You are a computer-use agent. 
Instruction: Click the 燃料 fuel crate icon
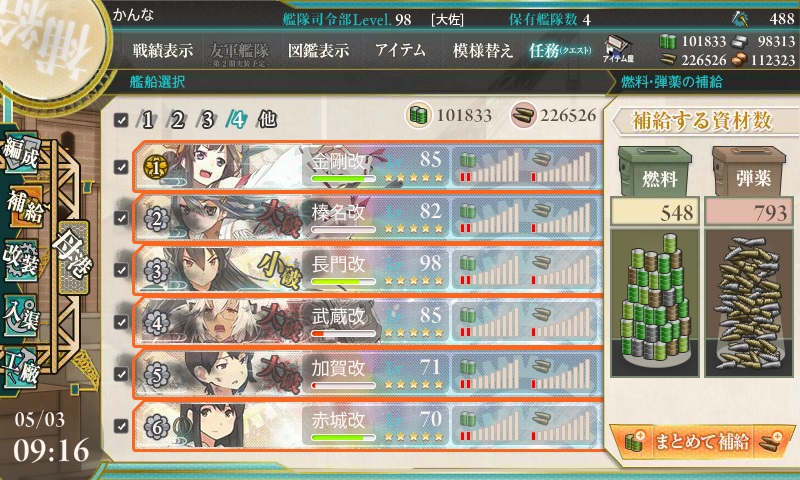(x=655, y=172)
